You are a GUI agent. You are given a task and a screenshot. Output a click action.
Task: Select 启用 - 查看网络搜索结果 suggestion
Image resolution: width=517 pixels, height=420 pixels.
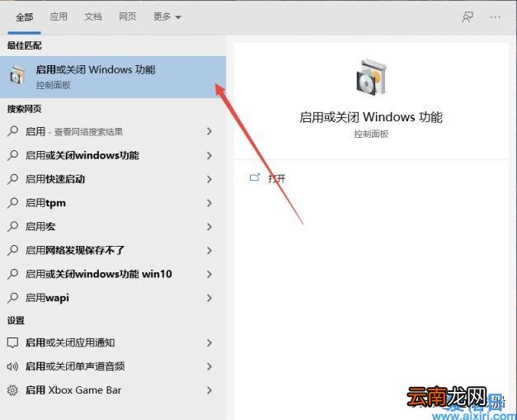coord(113,132)
